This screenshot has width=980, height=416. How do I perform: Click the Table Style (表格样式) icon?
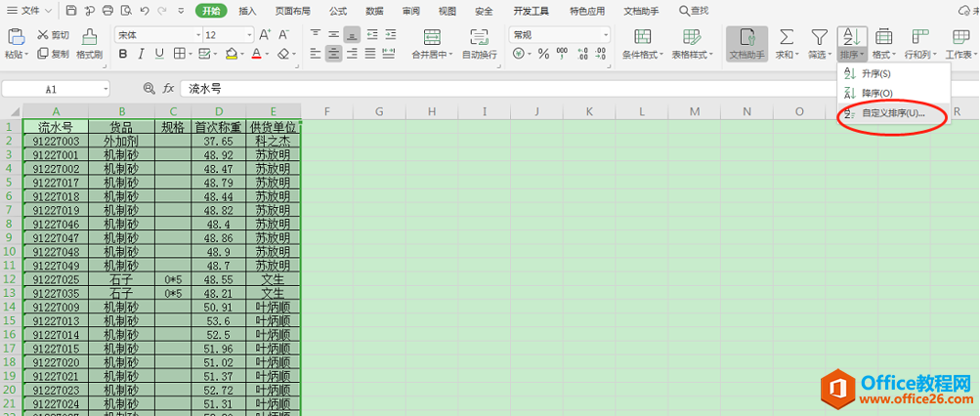[692, 36]
